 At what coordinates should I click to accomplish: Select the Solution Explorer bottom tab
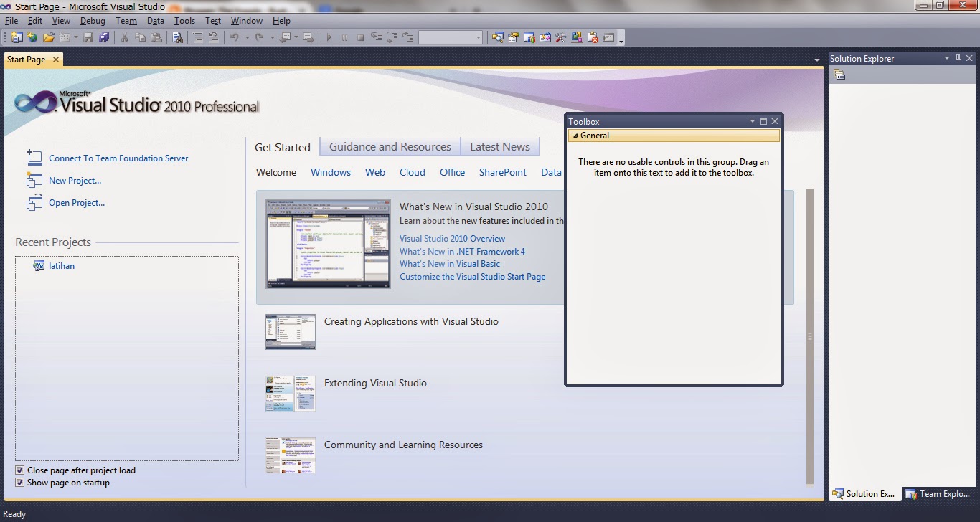click(x=864, y=493)
